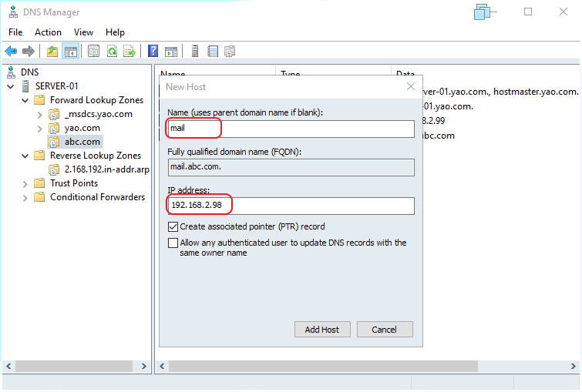Image resolution: width=582 pixels, height=392 pixels.
Task: Open the blue Help question-mark icon
Action: point(153,51)
